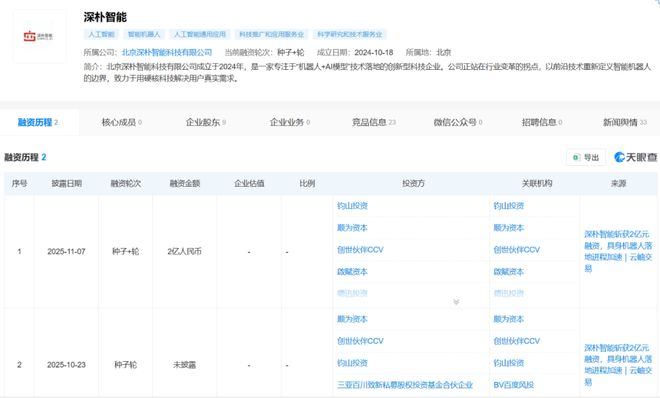The width and height of the screenshot is (660, 398).
Task: Open 钧山投资 in 关联机构 column, 2025-11-07 row
Action: pos(509,206)
